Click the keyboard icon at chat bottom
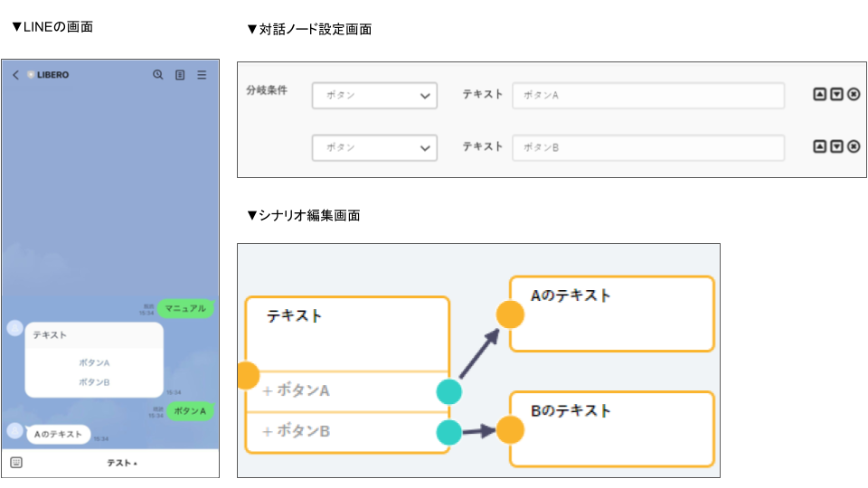 pos(16,463)
